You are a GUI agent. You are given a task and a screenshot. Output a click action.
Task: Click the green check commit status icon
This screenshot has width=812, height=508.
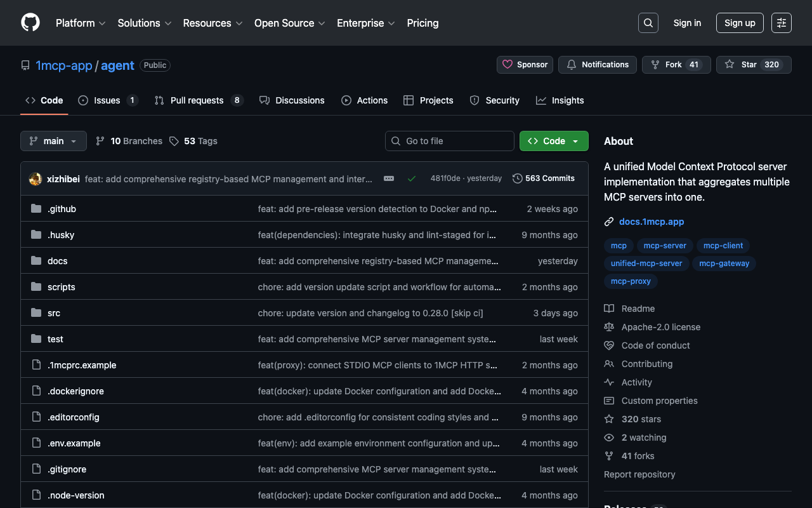[412, 179]
